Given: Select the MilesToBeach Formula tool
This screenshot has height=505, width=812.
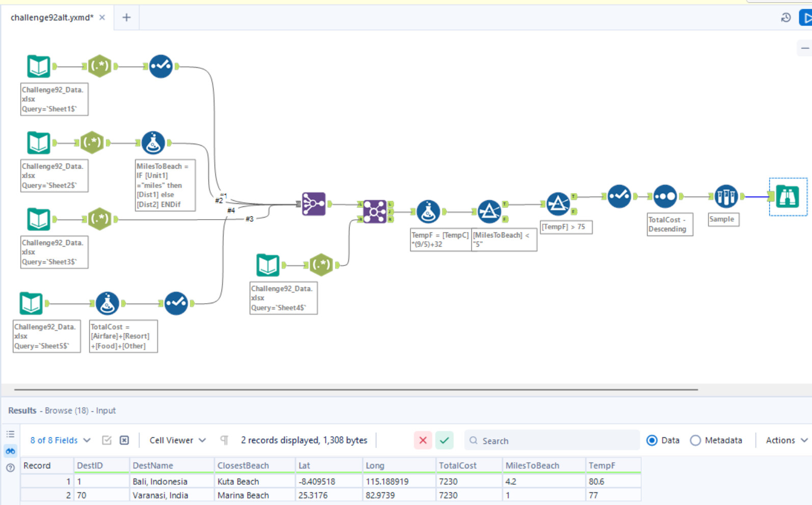Looking at the screenshot, I should click(153, 143).
